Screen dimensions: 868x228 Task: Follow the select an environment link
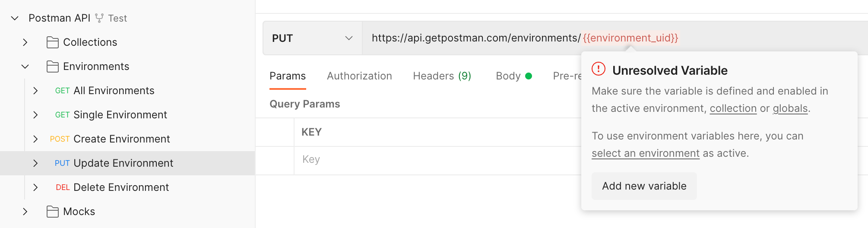click(x=645, y=153)
